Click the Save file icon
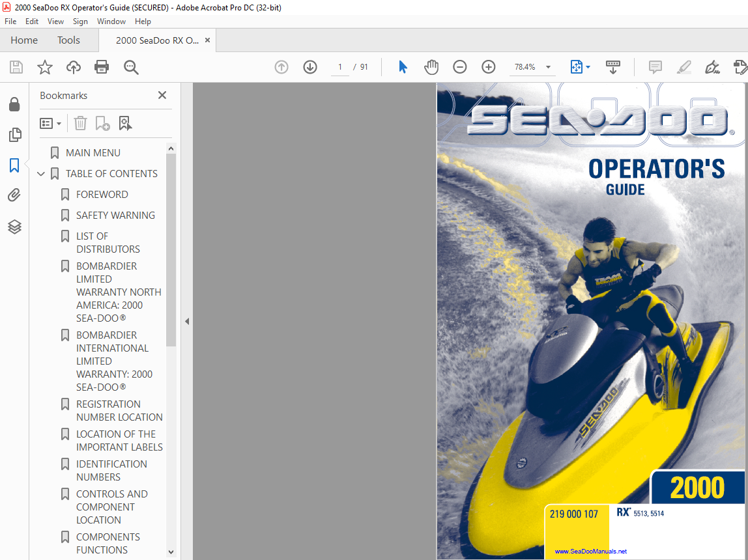 click(16, 67)
